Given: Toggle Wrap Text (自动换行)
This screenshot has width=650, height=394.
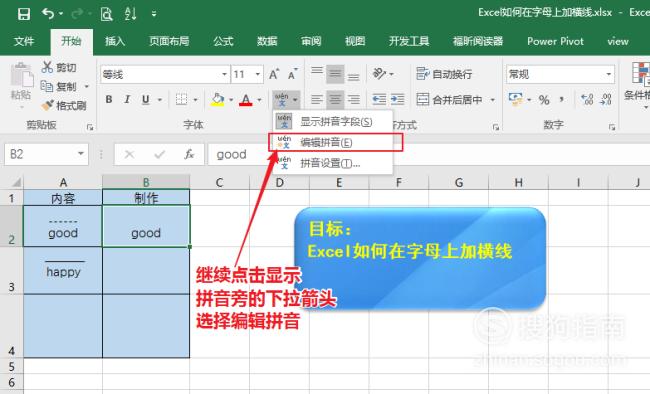Looking at the screenshot, I should click(444, 74).
